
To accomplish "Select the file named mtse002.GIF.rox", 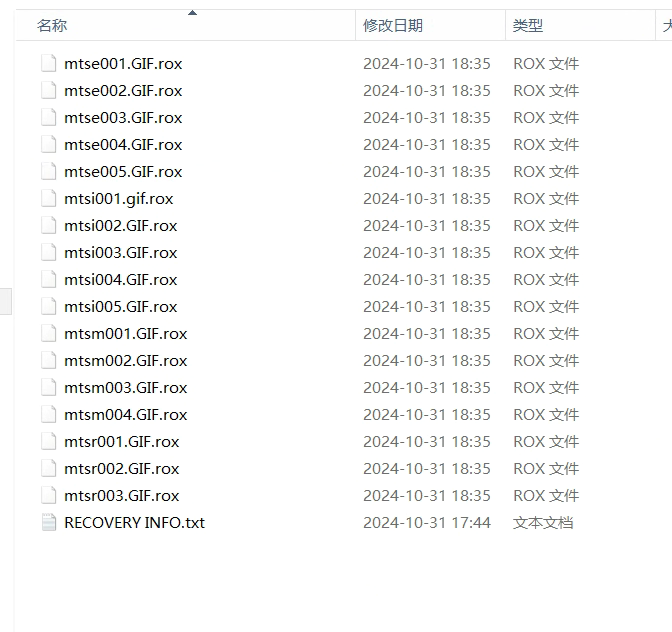I will coord(123,91).
